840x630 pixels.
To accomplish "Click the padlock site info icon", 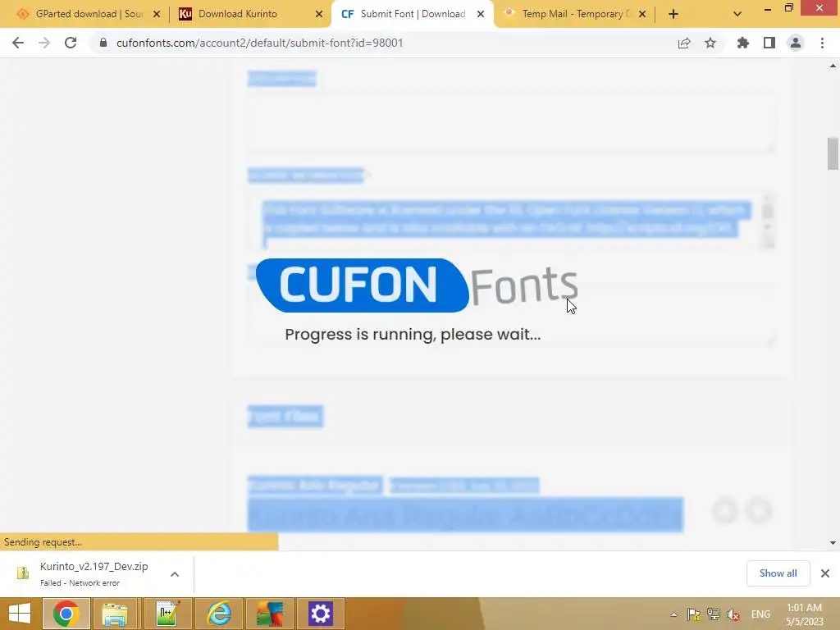I will pyautogui.click(x=103, y=43).
